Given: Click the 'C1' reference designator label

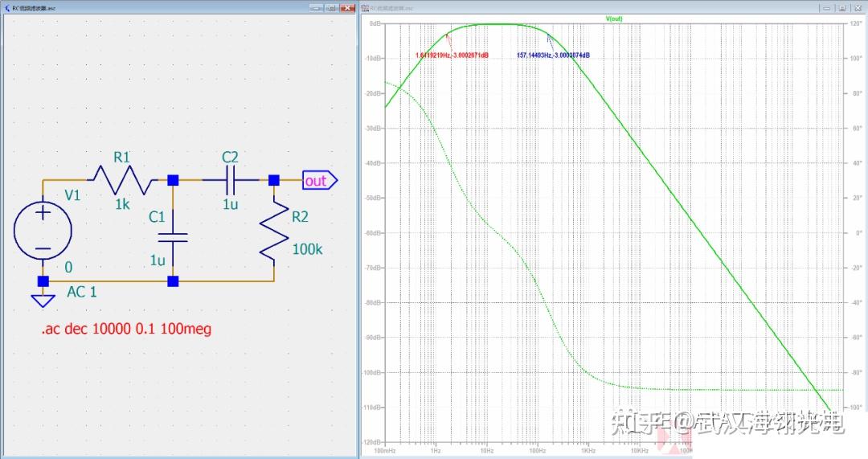Looking at the screenshot, I should [x=157, y=217].
